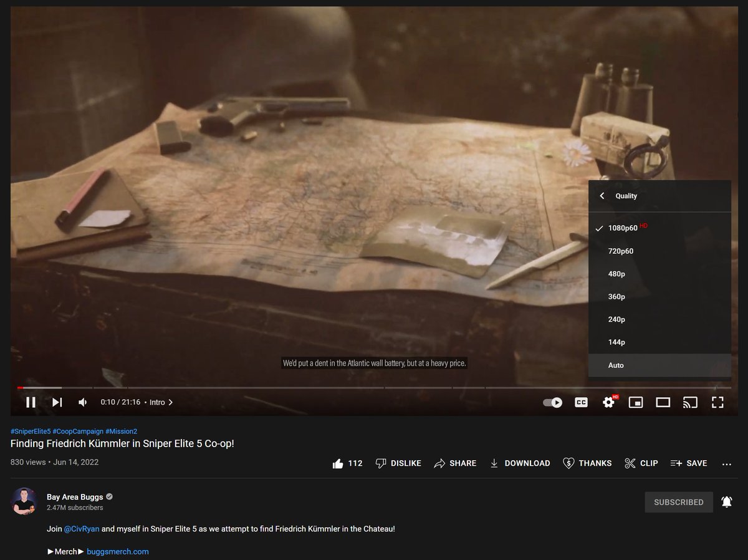Open the #CoopCampaign hashtag
The height and width of the screenshot is (560, 748).
[x=78, y=431]
